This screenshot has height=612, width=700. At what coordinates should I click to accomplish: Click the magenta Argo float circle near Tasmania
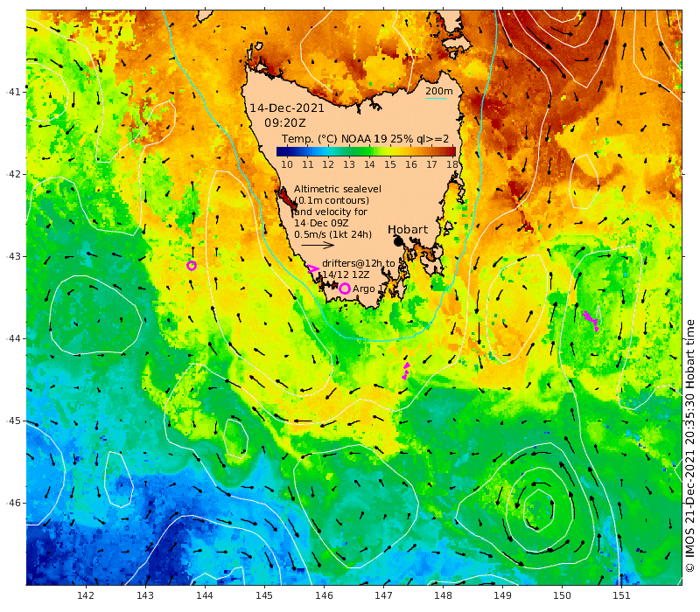pos(344,289)
